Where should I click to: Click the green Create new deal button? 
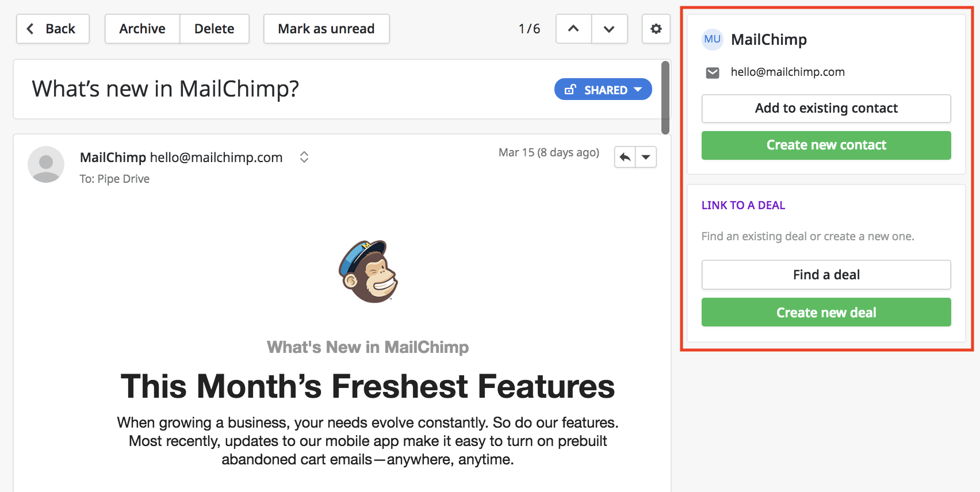tap(826, 312)
